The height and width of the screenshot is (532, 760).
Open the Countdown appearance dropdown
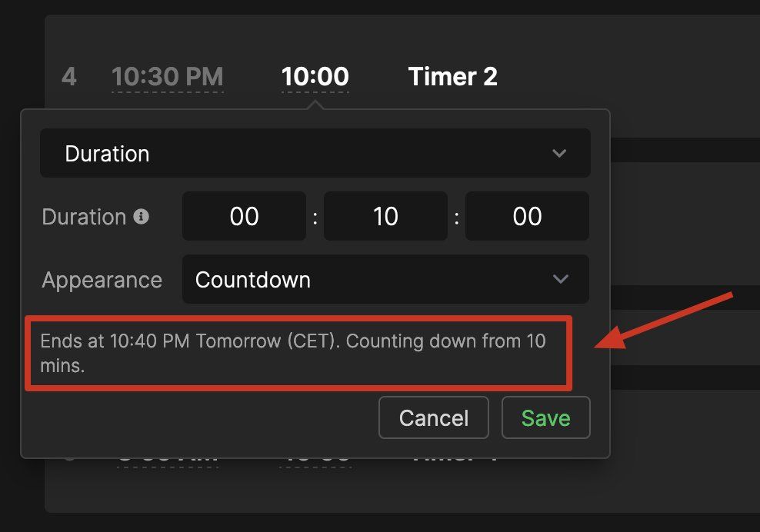385,279
